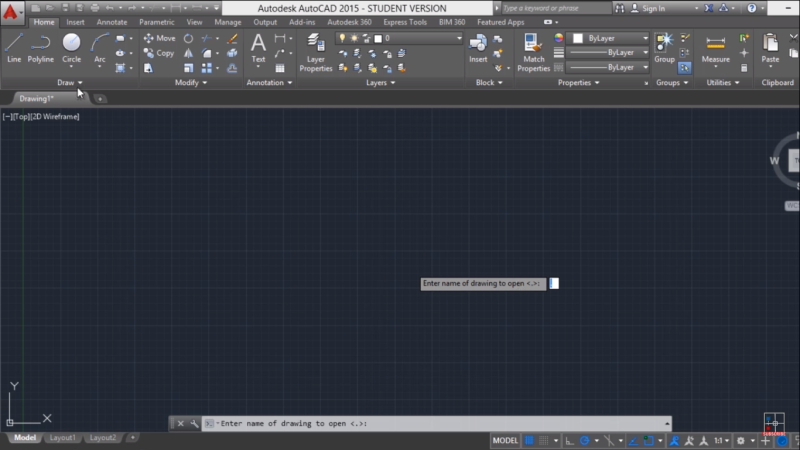Activate the Move tool
Viewport: 800px width, 450px height.
(x=159, y=38)
